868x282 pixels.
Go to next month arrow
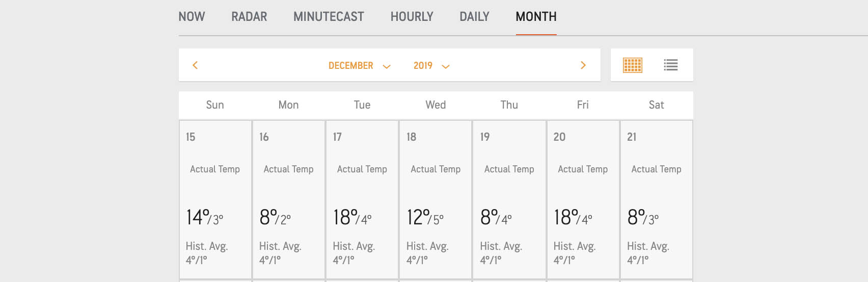pyautogui.click(x=583, y=65)
